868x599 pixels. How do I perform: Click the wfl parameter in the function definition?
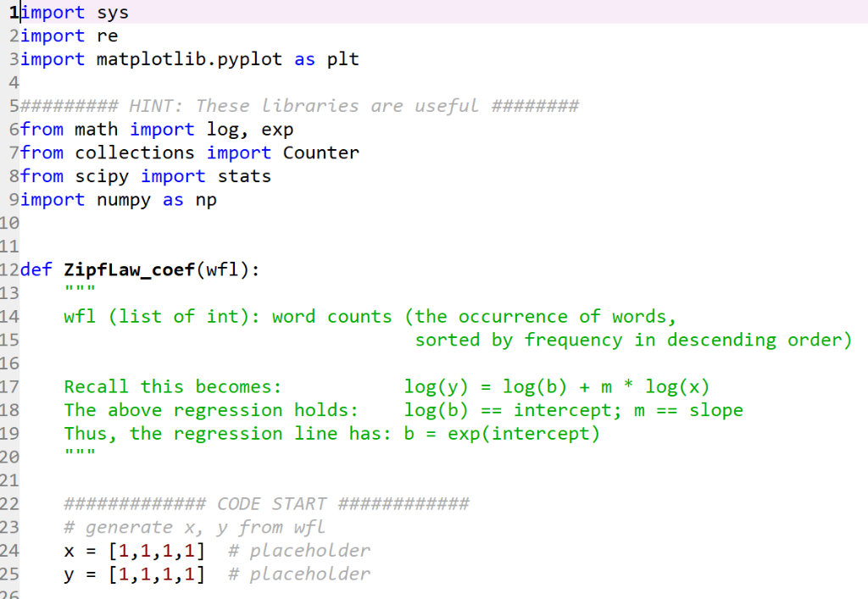click(223, 269)
